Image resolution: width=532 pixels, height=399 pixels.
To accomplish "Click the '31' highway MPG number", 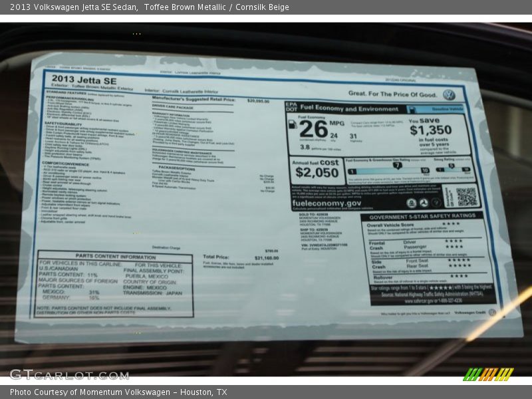I will (353, 136).
